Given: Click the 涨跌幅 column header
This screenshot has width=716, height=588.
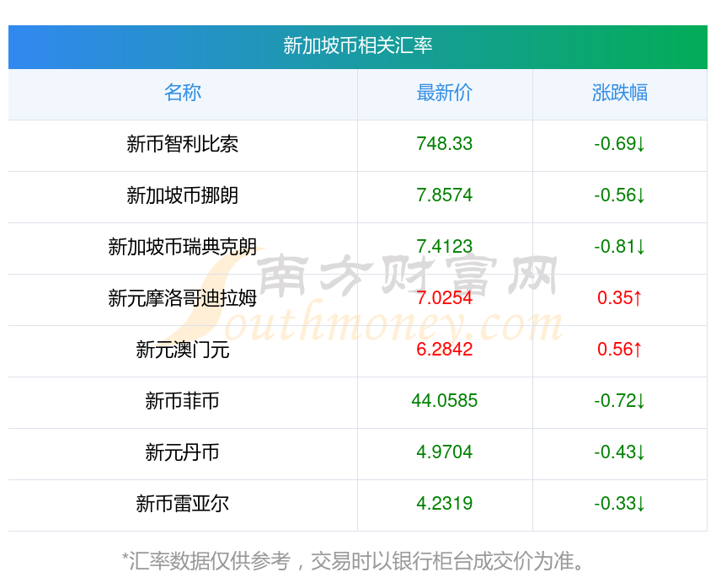Looking at the screenshot, I should point(620,93).
